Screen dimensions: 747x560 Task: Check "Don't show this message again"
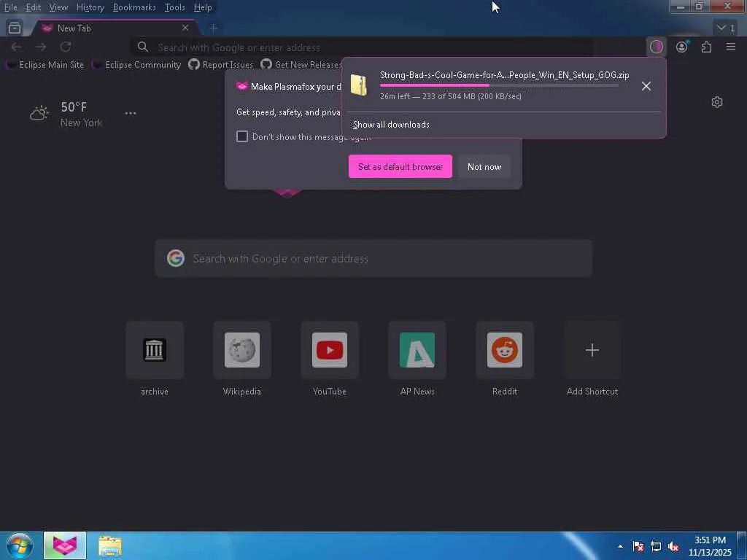coord(242,136)
